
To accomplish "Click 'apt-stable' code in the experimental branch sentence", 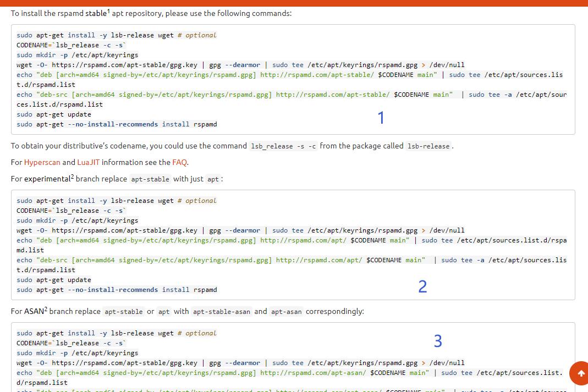I will coord(150,179).
